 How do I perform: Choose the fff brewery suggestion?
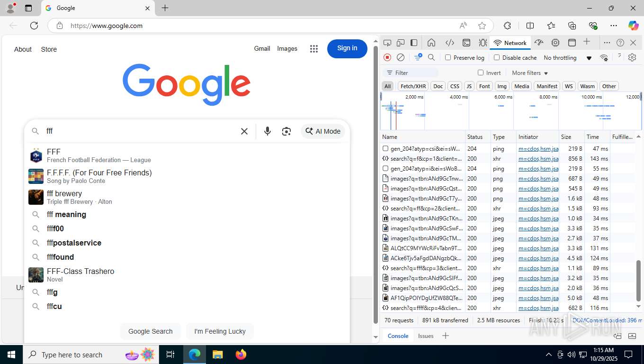pos(187,197)
